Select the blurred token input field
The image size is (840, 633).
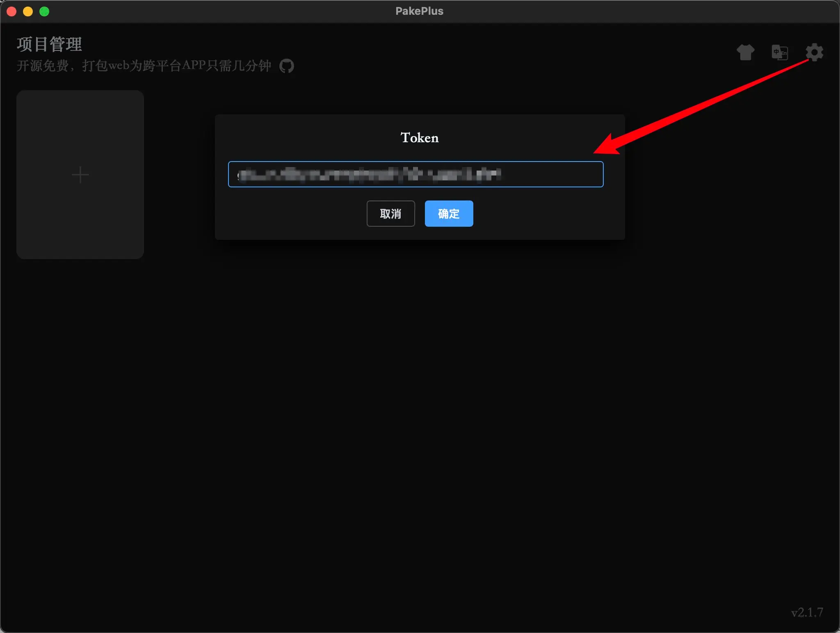(x=415, y=174)
